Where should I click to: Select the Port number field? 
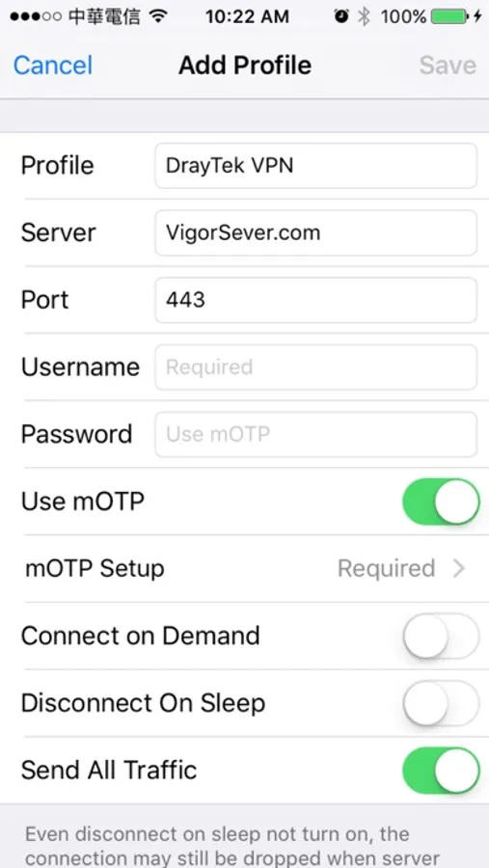pyautogui.click(x=315, y=300)
